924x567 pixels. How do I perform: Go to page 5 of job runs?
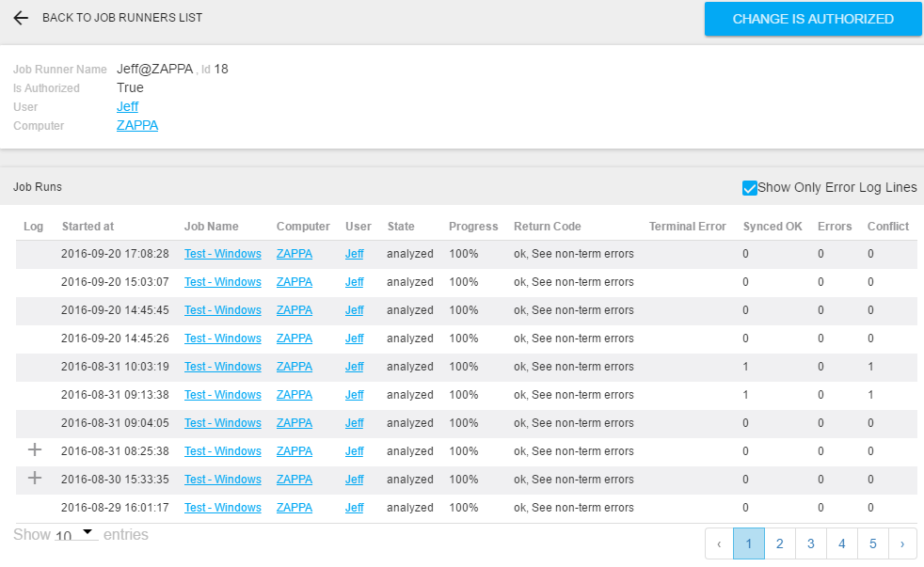[x=872, y=543]
